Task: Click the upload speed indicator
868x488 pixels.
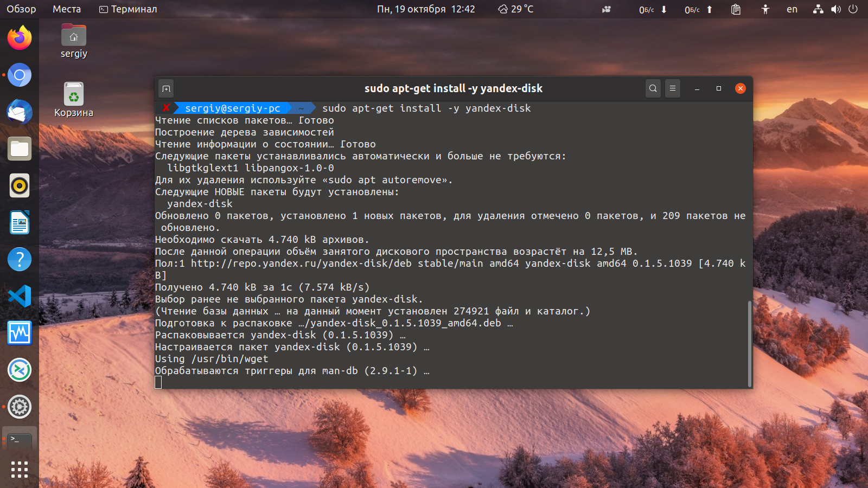Action: point(699,9)
